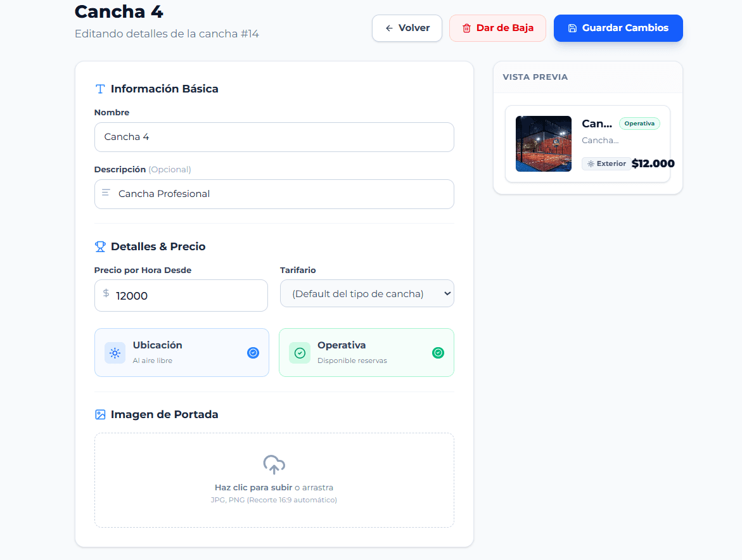Disable the Operativa availability card
This screenshot has width=742, height=560.
click(366, 353)
